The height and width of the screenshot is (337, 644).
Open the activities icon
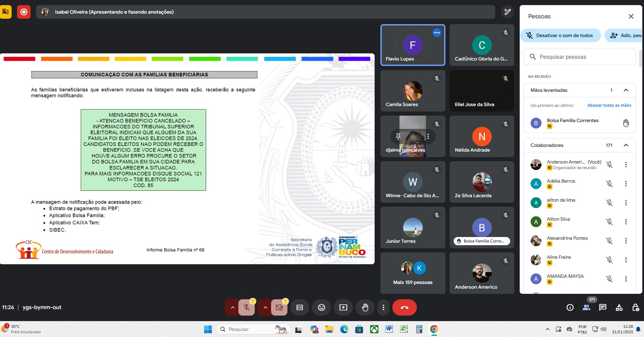point(619,307)
